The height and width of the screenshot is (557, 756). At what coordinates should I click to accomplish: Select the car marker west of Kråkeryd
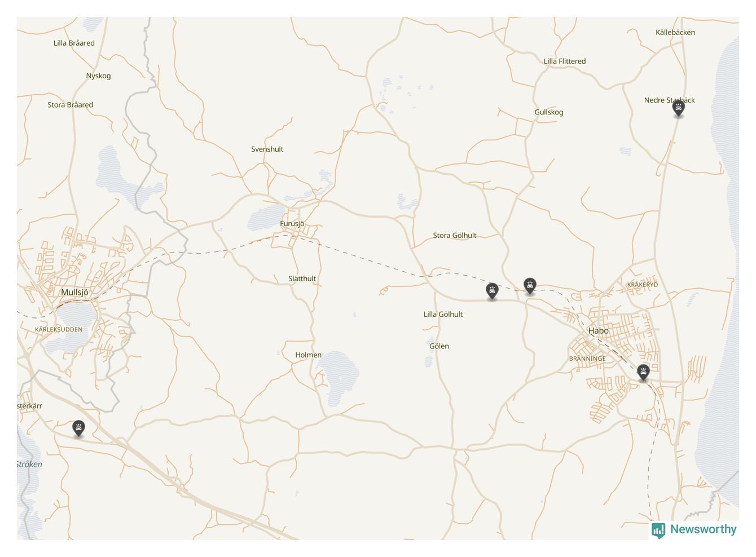[x=530, y=286]
